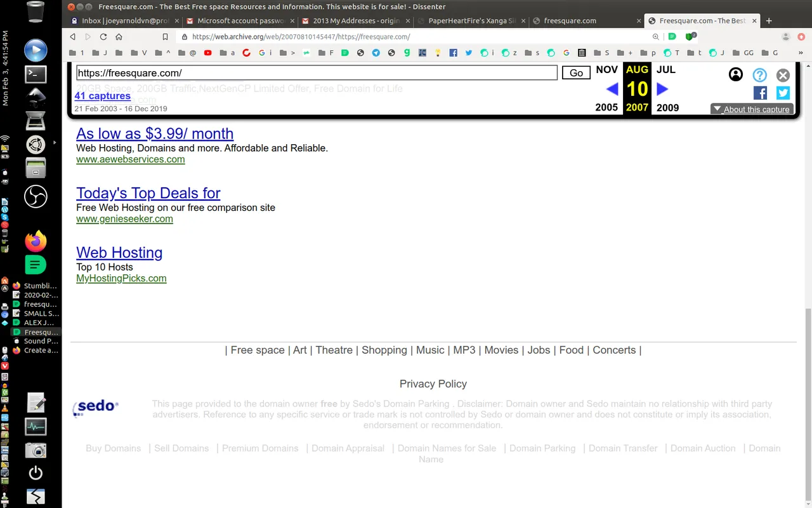The width and height of the screenshot is (812, 508).
Task: Open the zoom magnifier in address bar
Action: tap(656, 37)
